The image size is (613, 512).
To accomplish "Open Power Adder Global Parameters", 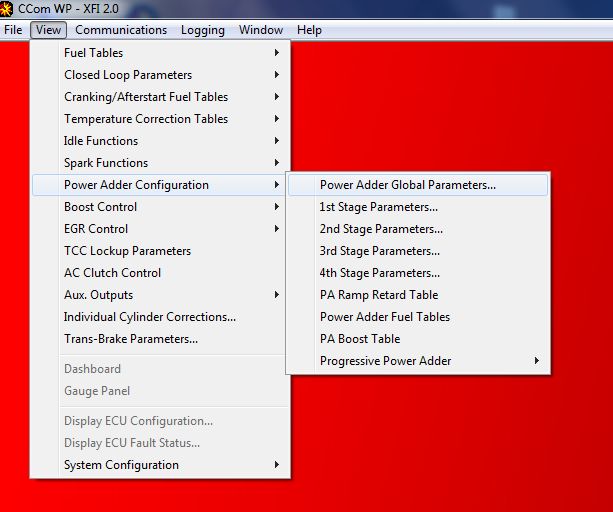I will click(x=418, y=185).
